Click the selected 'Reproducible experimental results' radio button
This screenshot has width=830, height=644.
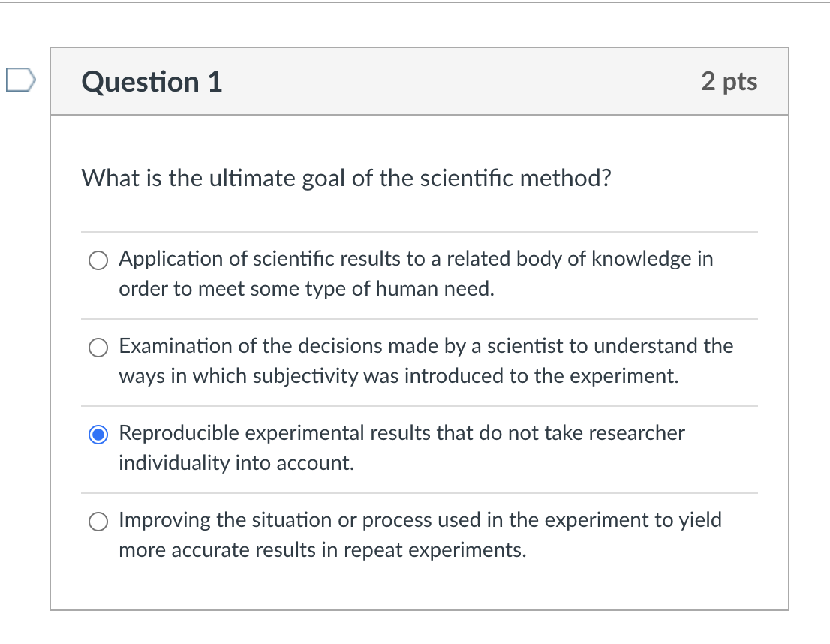[99, 434]
